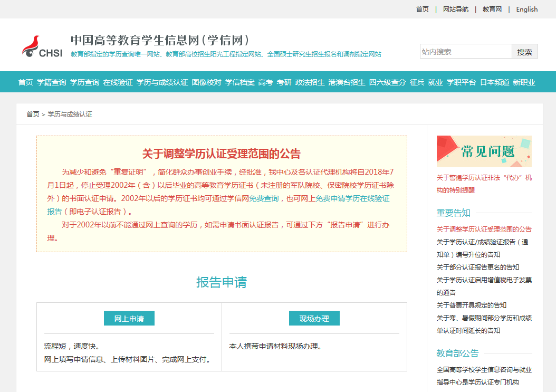Image resolution: width=556 pixels, height=392 pixels.
Task: Click the notice title 关于调整学历认证受理范围的公告
Action: tap(221, 154)
